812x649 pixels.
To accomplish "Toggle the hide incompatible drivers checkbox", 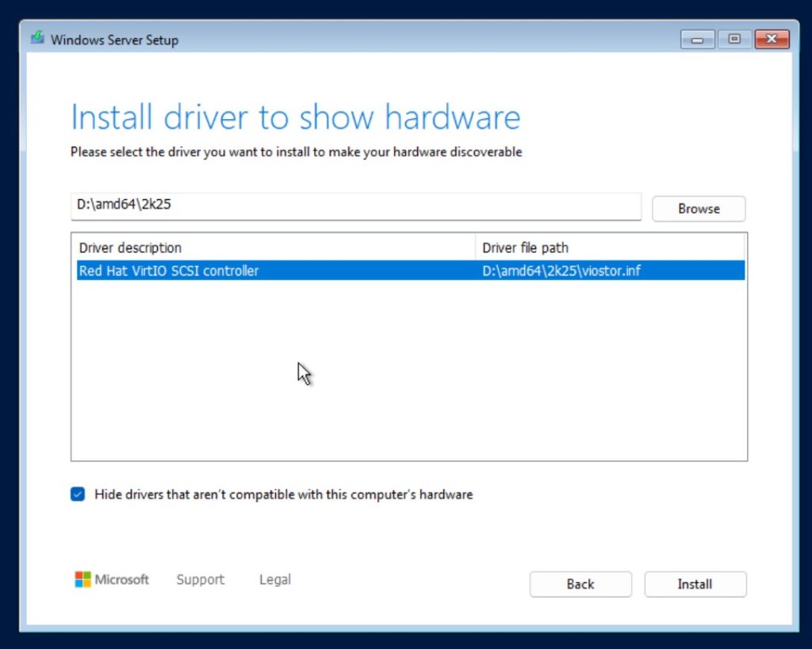I will (x=78, y=494).
